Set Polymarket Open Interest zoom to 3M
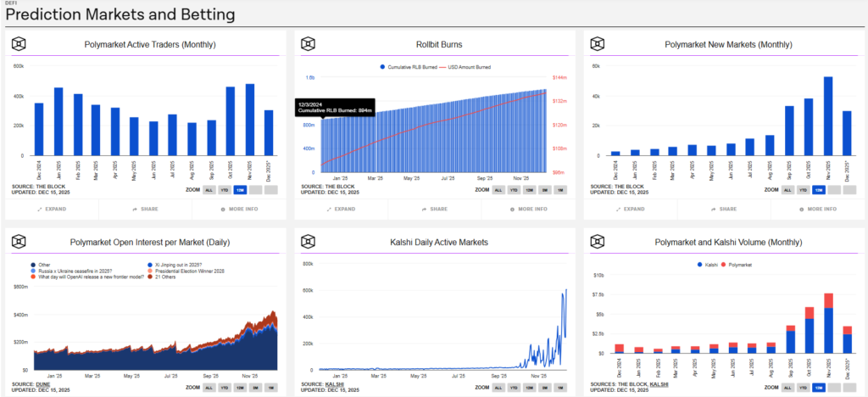The width and height of the screenshot is (868, 397). (x=256, y=388)
